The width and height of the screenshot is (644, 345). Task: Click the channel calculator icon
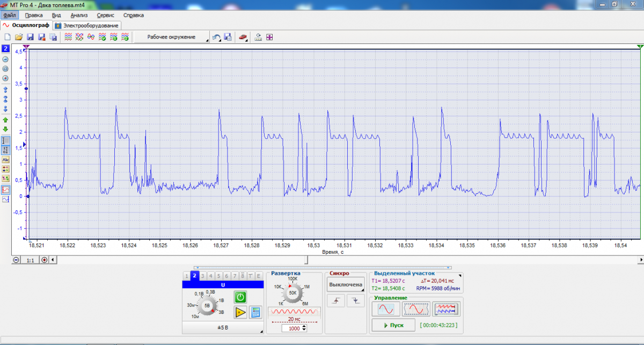point(255,312)
